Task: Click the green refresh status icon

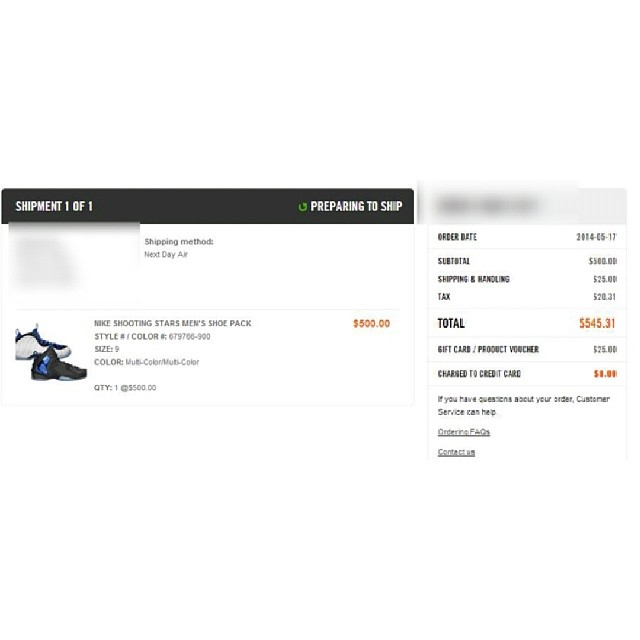Action: point(302,207)
